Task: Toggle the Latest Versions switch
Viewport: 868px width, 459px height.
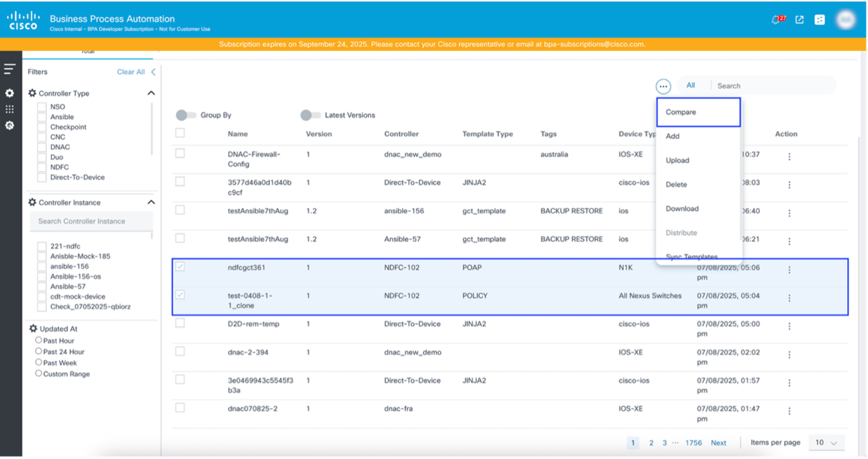Action: click(x=310, y=115)
